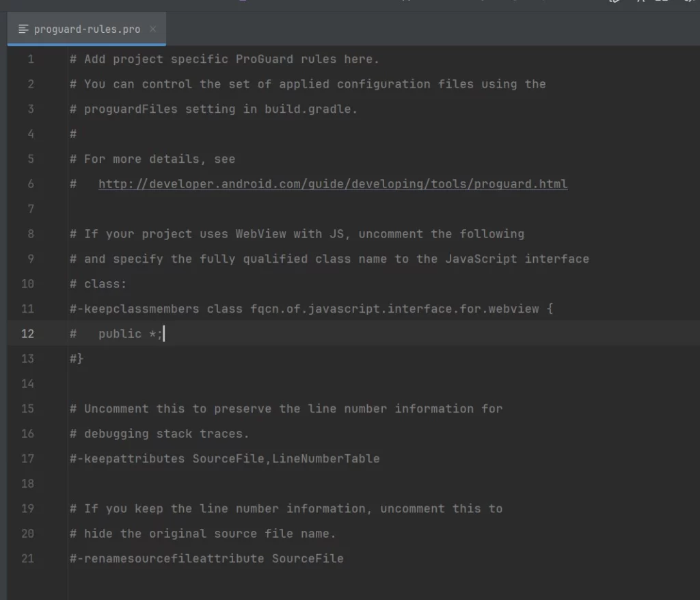Click line number 1 in the gutter
Screen dimensions: 700x600
(30, 60)
